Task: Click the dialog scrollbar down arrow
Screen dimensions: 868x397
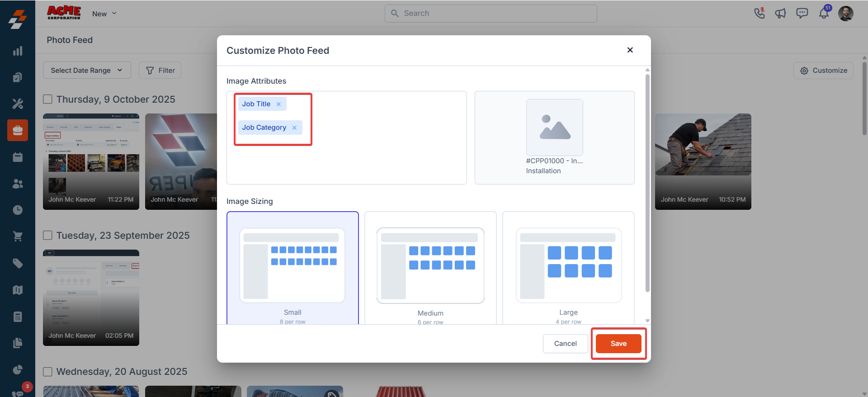Action: click(x=647, y=321)
